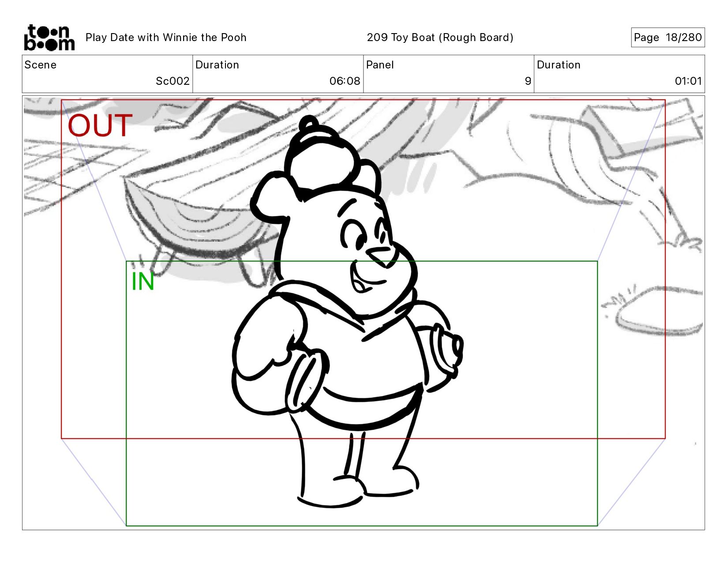The height and width of the screenshot is (563, 728).
Task: Click the green 'IN' camera label
Action: pyautogui.click(x=143, y=282)
